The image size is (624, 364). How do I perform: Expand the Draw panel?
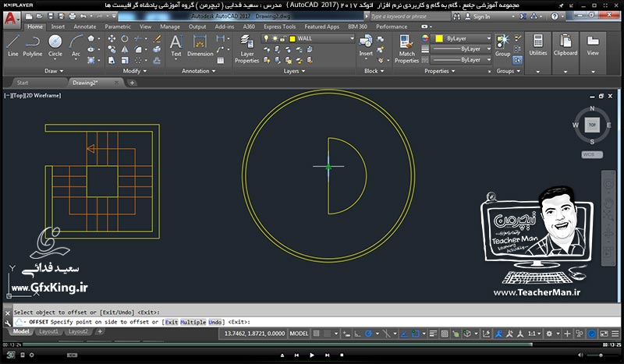point(54,71)
